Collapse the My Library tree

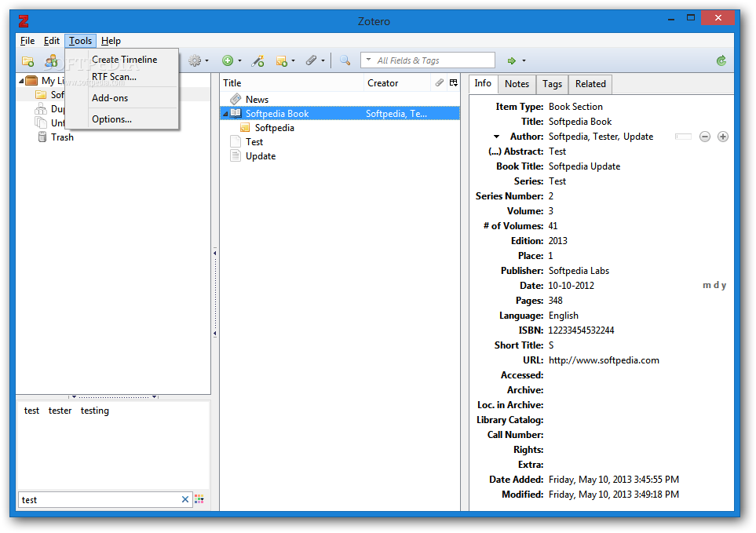(21, 81)
